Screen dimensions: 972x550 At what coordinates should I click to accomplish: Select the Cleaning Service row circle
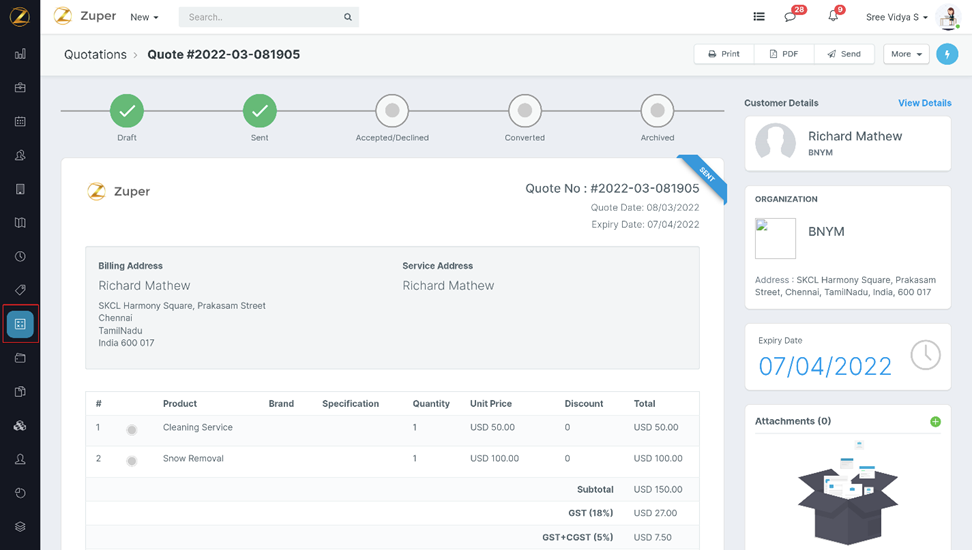131,430
